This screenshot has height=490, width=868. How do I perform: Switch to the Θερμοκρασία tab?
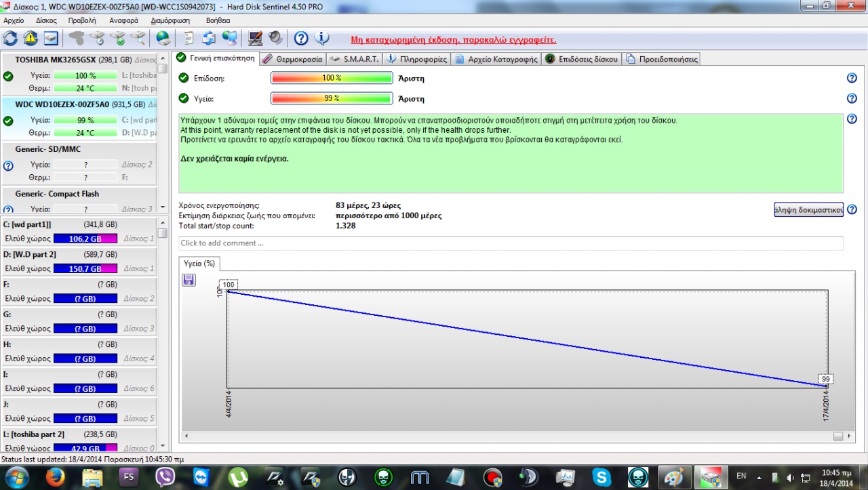(x=293, y=59)
